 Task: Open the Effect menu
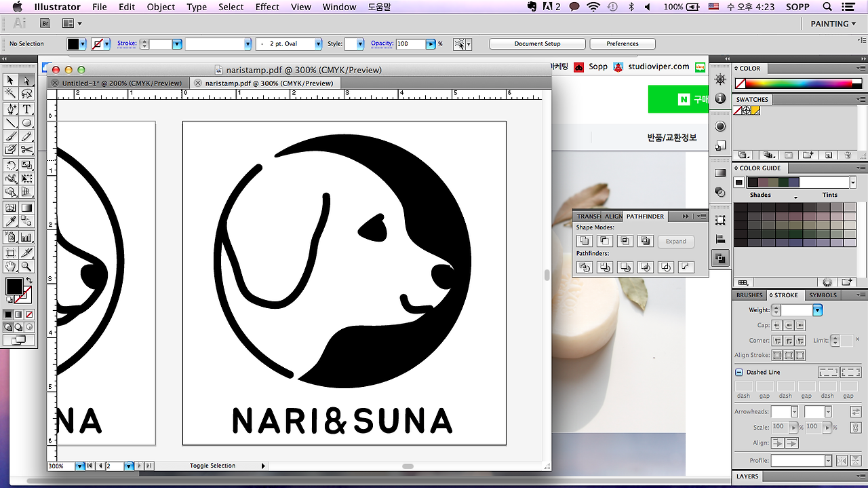pyautogui.click(x=267, y=7)
